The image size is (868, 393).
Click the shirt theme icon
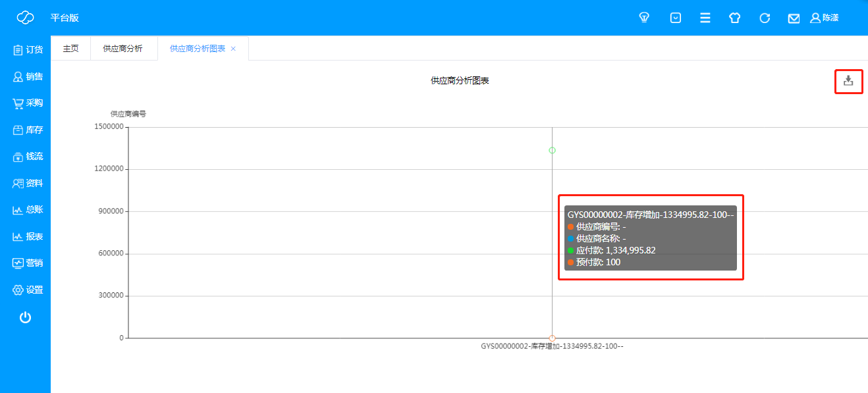tap(735, 18)
